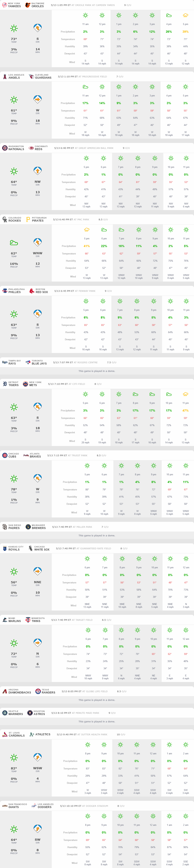Click the Pittsburgh Pirates logo
Image resolution: width=194 pixels, height=868 pixels.
pyautogui.click(x=28, y=219)
